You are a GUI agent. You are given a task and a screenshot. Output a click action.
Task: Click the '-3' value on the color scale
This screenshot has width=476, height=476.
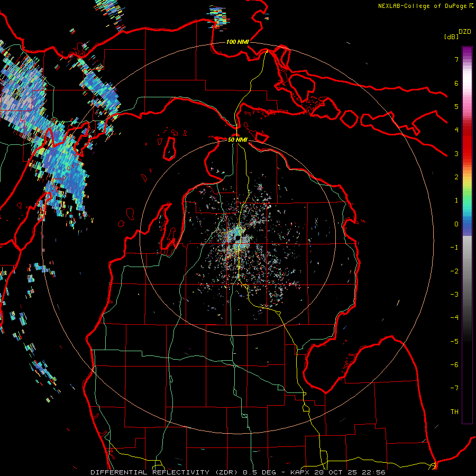pos(454,295)
